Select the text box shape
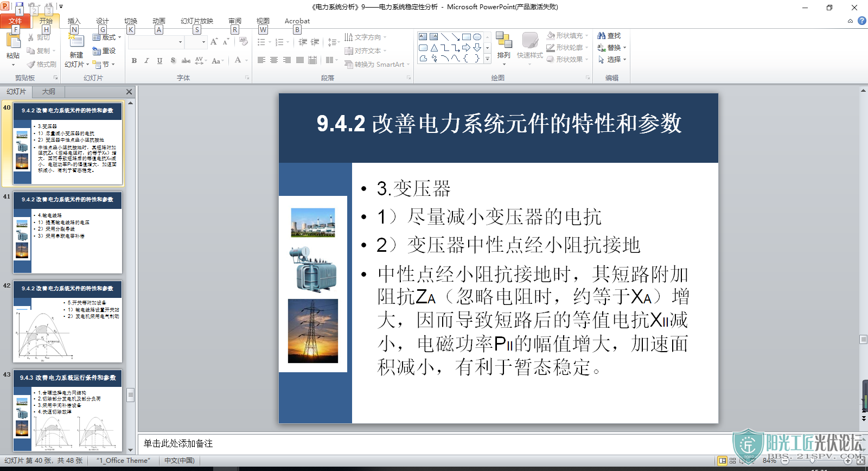This screenshot has width=868, height=471. click(423, 37)
